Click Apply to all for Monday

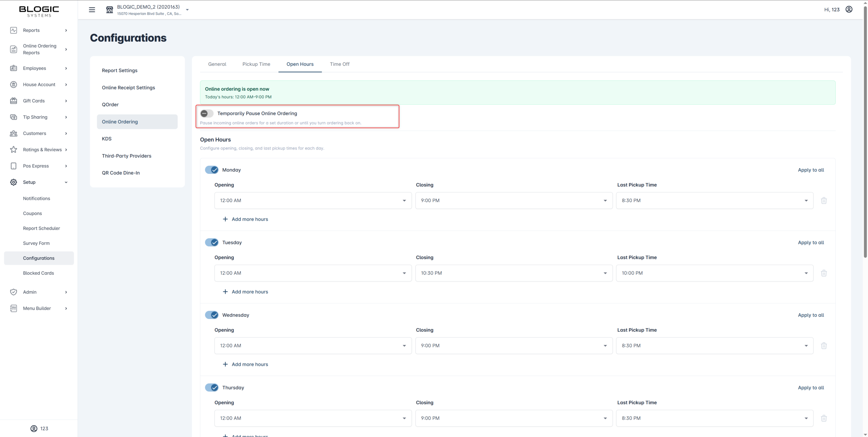(x=811, y=170)
